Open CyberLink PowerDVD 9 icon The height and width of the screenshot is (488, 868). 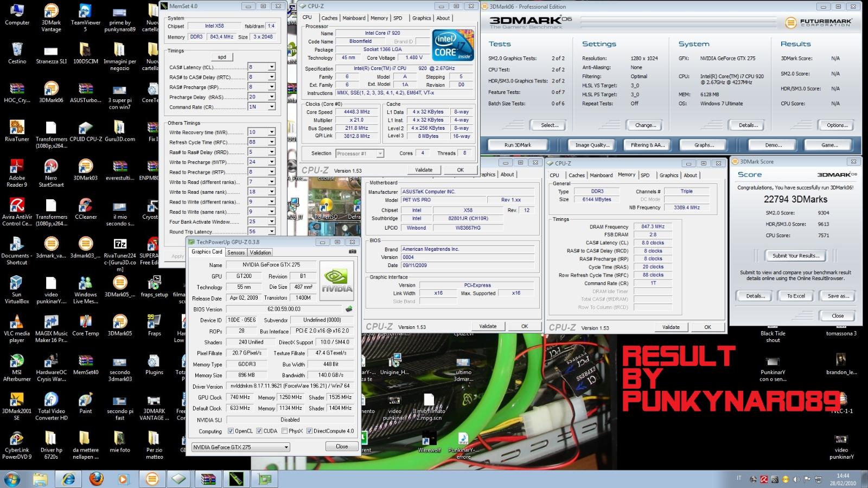[x=17, y=445]
